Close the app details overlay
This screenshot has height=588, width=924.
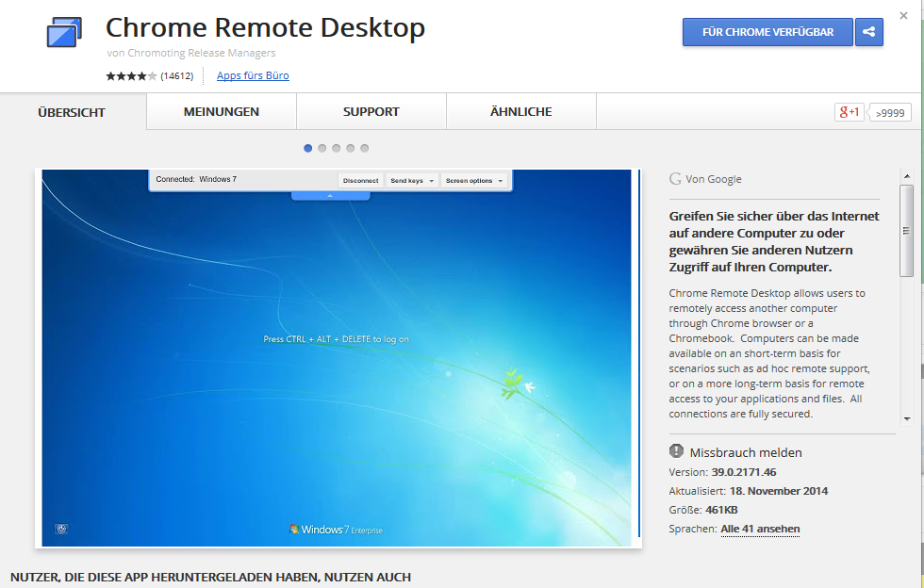903,16
